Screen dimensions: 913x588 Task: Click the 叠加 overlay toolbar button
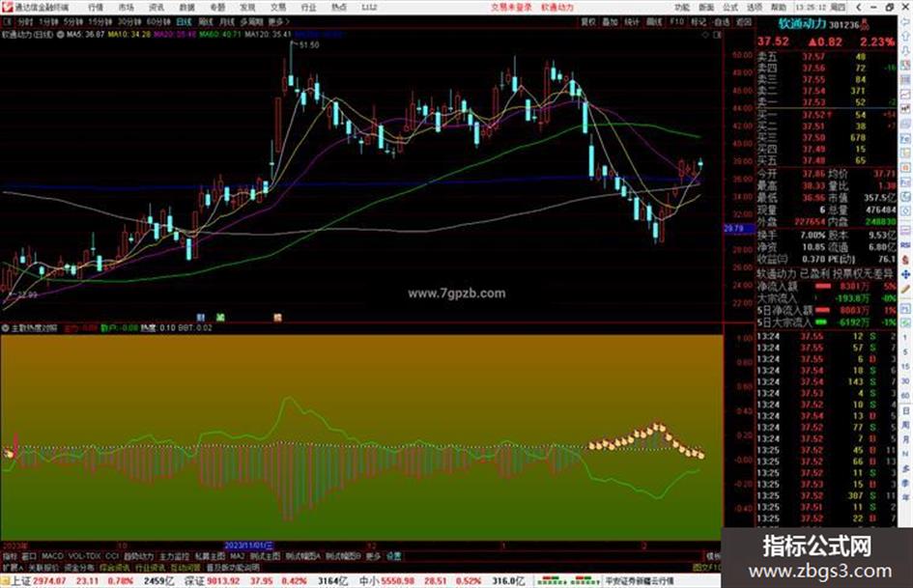coord(610,21)
